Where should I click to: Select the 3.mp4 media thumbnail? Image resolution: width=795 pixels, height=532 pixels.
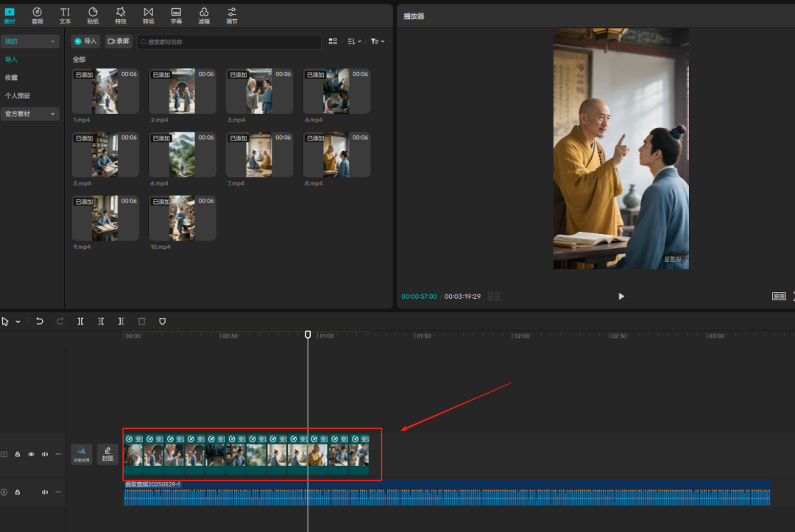[259, 91]
